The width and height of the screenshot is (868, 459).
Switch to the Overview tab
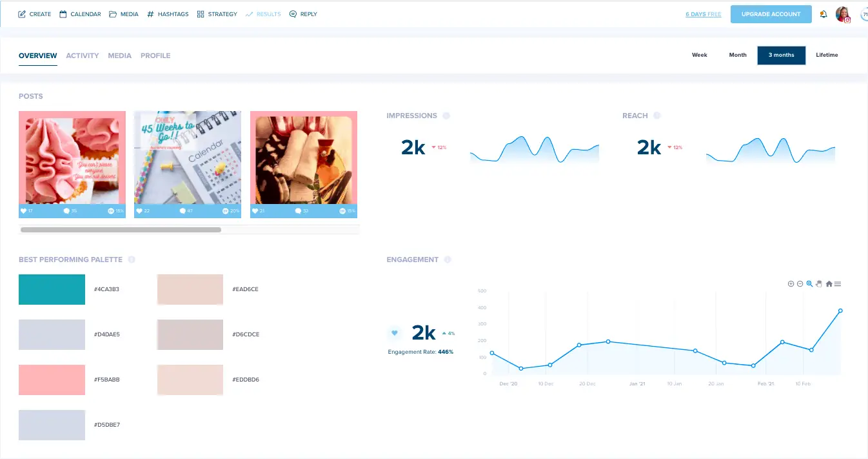point(38,56)
